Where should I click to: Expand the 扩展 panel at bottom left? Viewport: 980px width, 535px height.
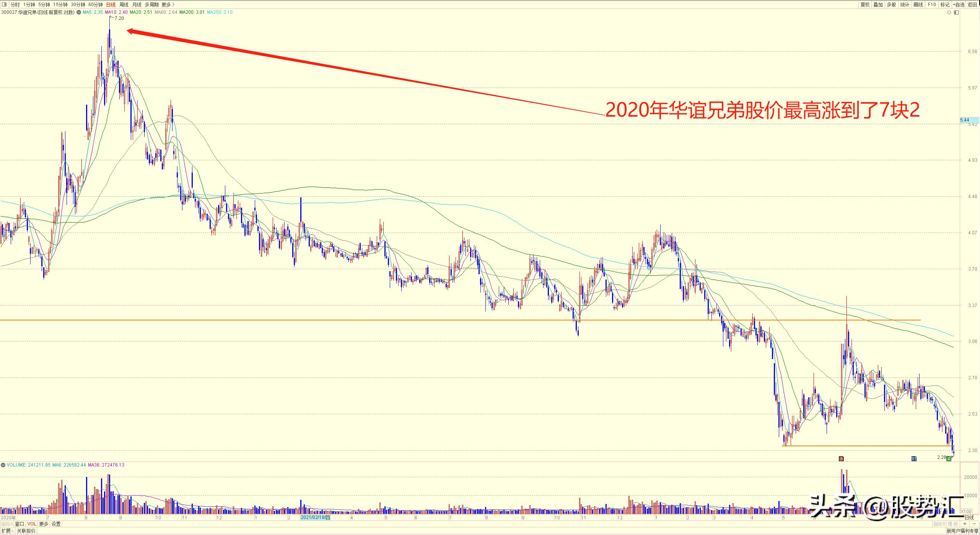pyautogui.click(x=6, y=531)
